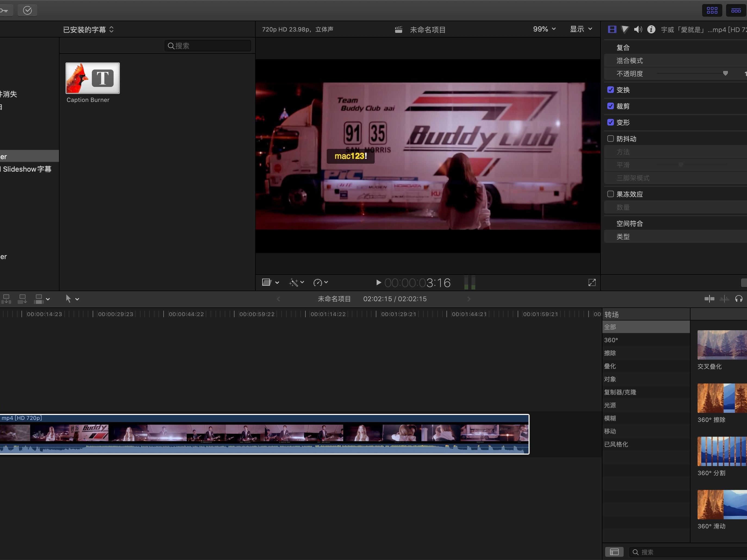
Task: Click the play button in viewer
Action: 378,282
